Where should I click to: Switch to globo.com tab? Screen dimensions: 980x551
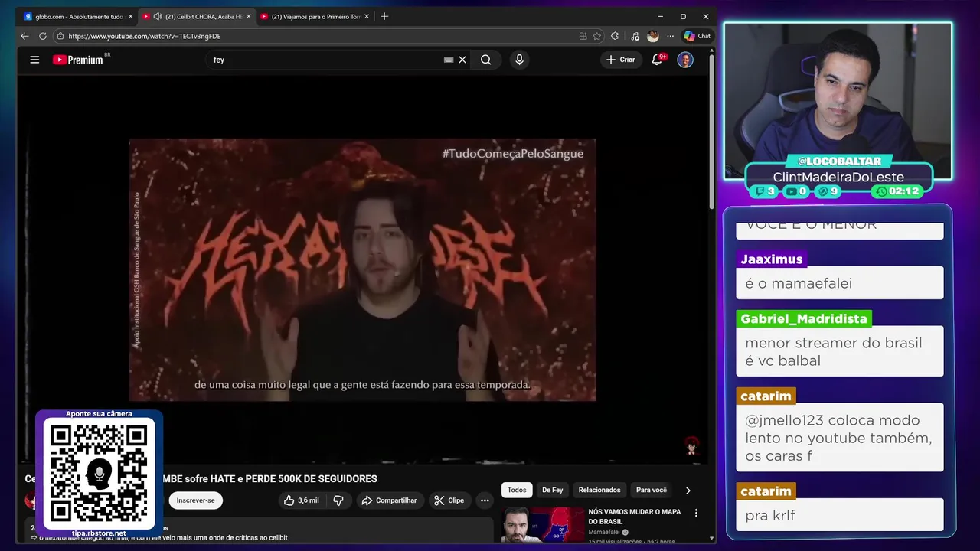(x=78, y=16)
